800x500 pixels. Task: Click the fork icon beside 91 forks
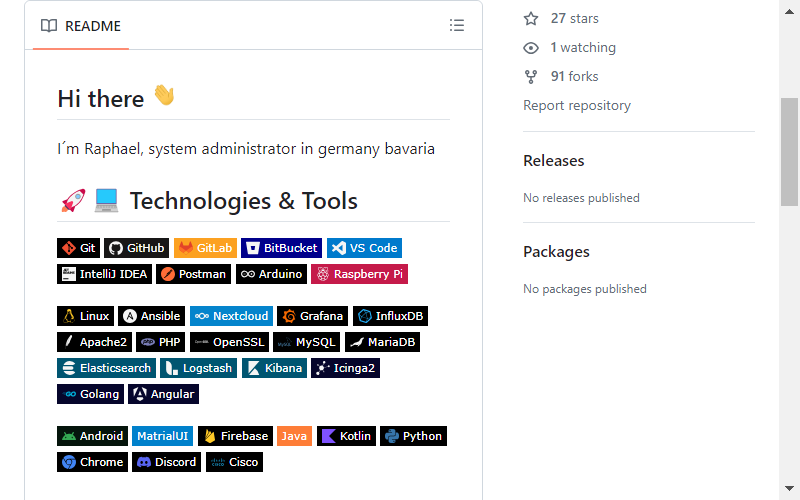[x=531, y=77]
